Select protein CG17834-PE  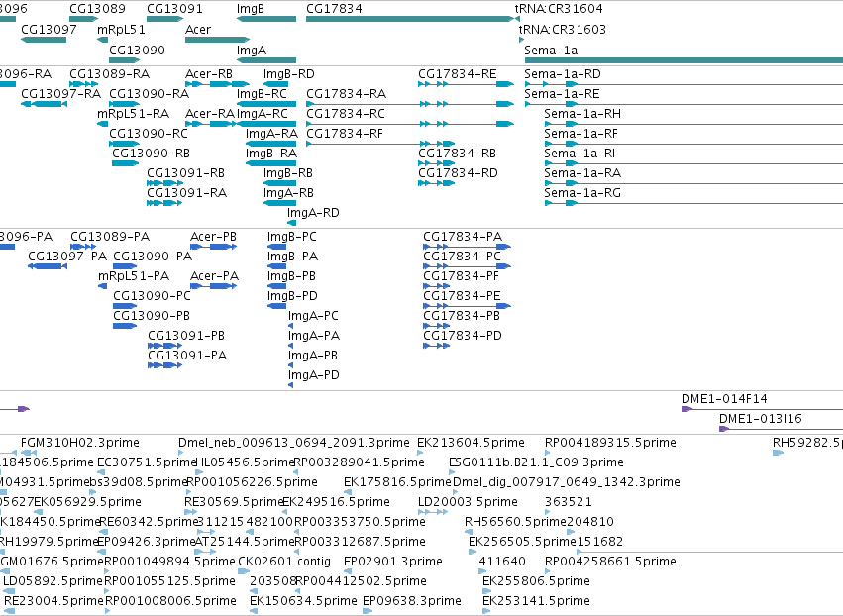pos(462,296)
